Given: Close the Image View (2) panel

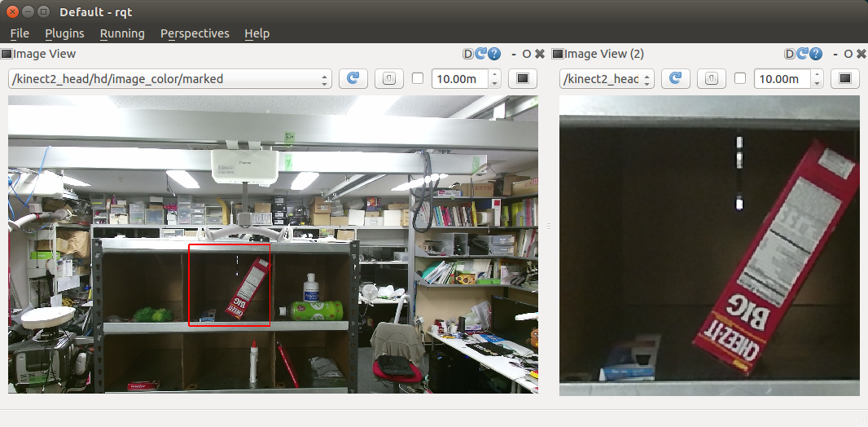Looking at the screenshot, I should pyautogui.click(x=861, y=54).
